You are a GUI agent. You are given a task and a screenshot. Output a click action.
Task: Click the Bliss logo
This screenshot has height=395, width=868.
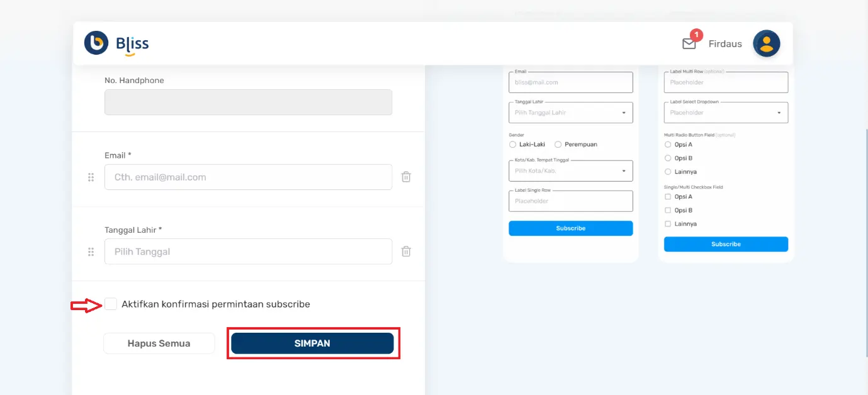[116, 43]
